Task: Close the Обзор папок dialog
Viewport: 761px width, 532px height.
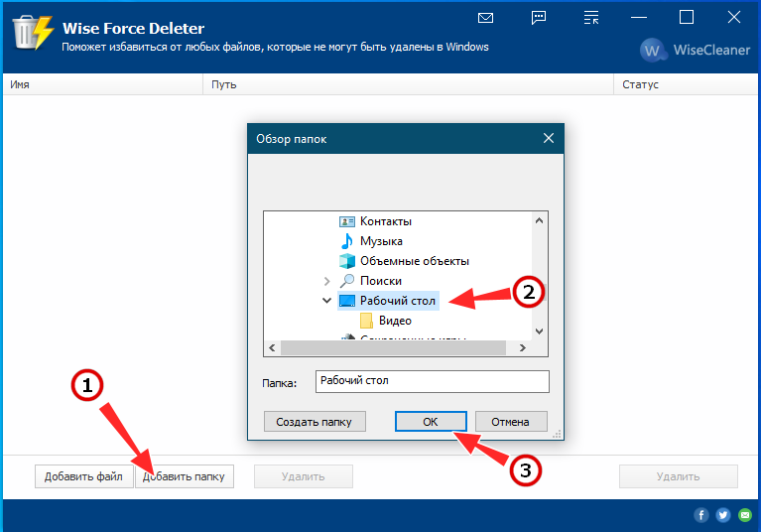Action: coord(549,138)
